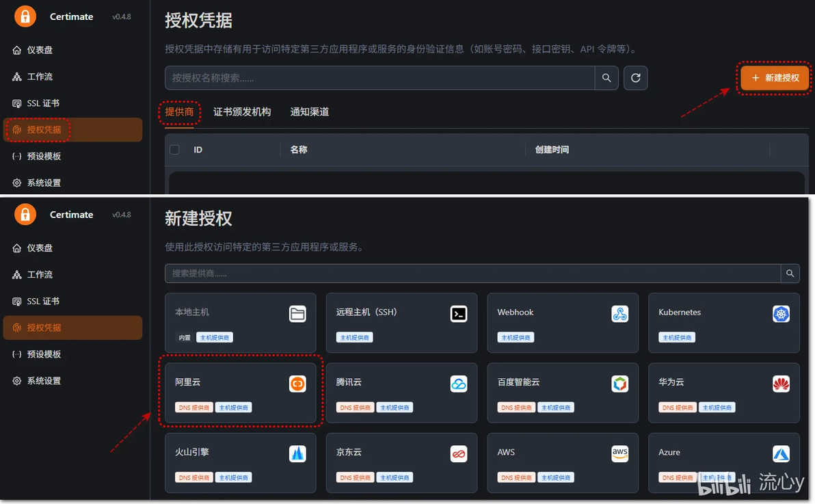The image size is (815, 504).
Task: Click the 主机提供商 tag on 华为云 card
Action: pyautogui.click(x=717, y=408)
